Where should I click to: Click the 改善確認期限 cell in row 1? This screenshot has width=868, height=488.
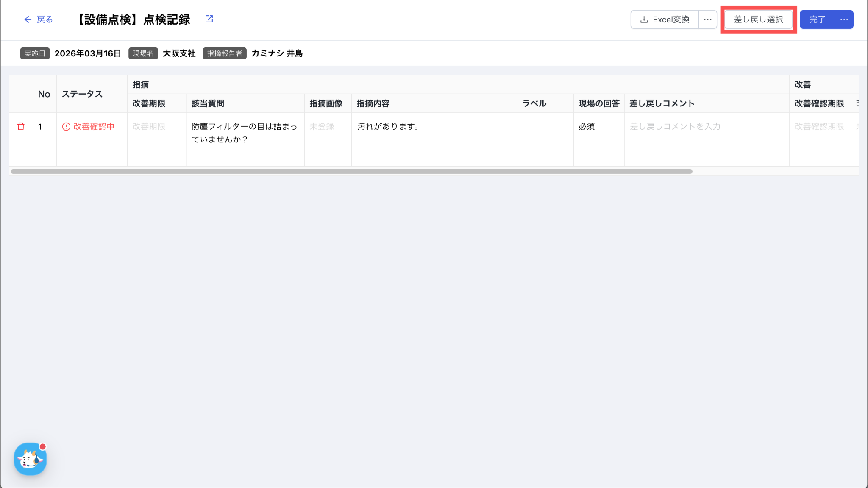(819, 127)
